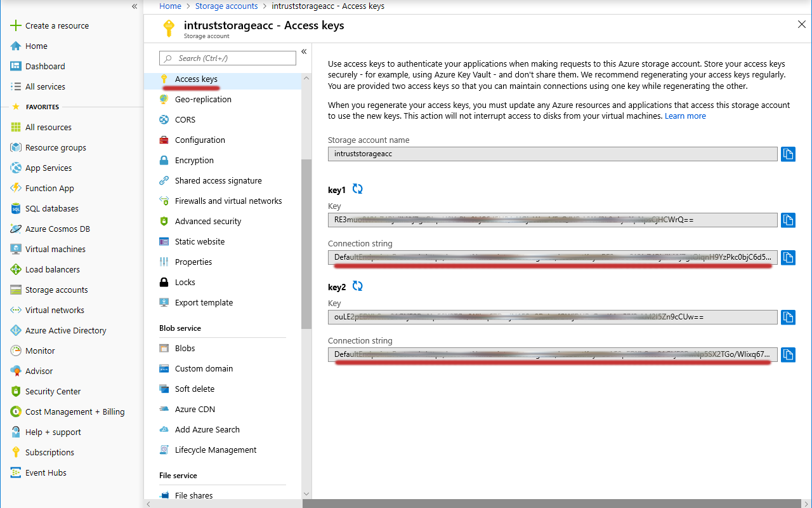
Task: Click the Virtual machines monitor icon
Action: coord(16,249)
